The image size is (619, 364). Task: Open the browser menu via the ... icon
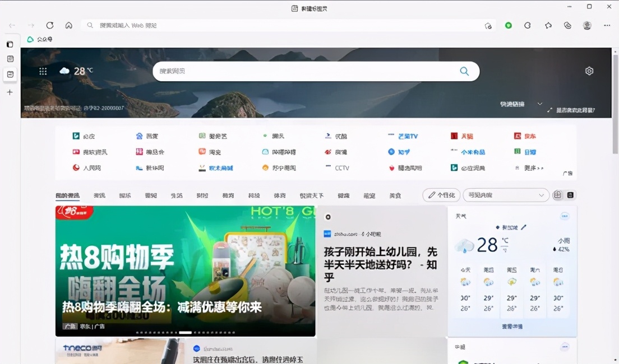(x=607, y=25)
